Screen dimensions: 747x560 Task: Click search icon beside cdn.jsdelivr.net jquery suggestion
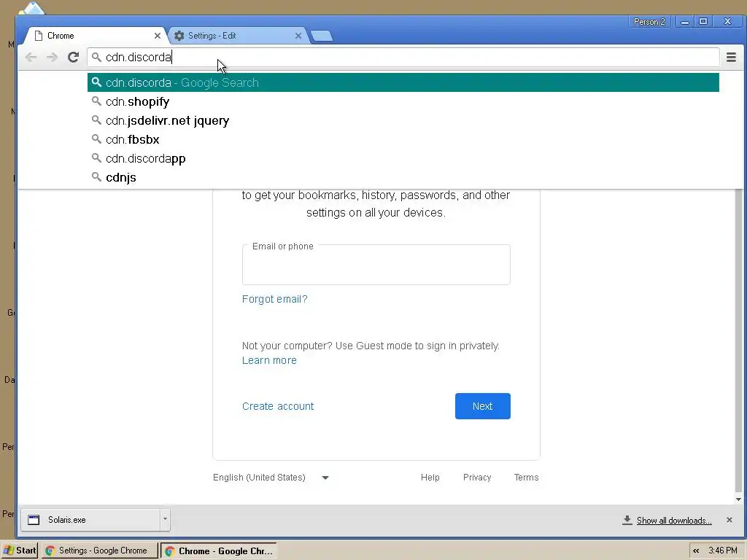pos(97,120)
